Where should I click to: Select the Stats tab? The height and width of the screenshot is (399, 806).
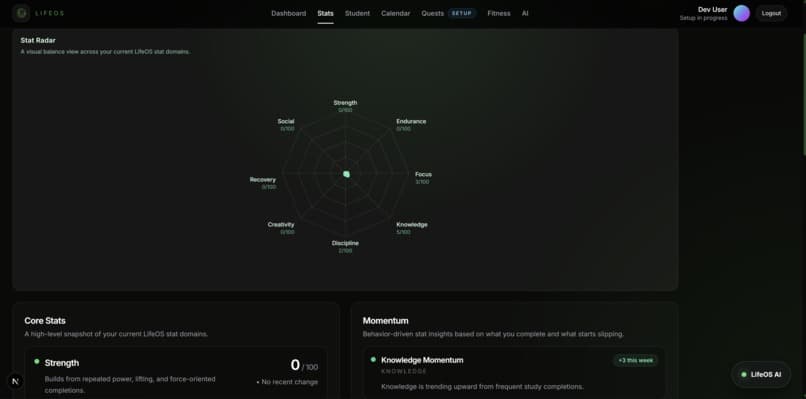[x=325, y=13]
